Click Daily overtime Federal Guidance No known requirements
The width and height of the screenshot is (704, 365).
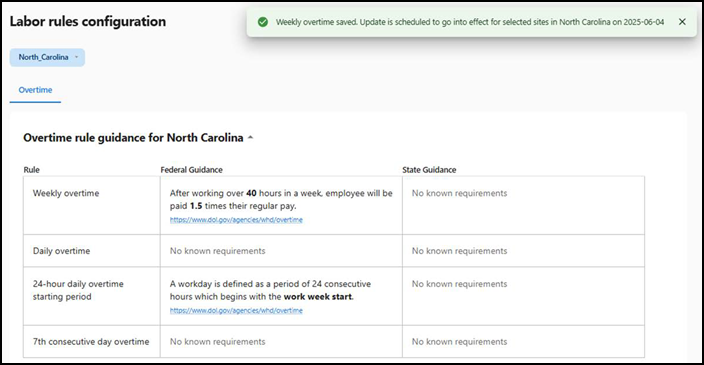217,251
